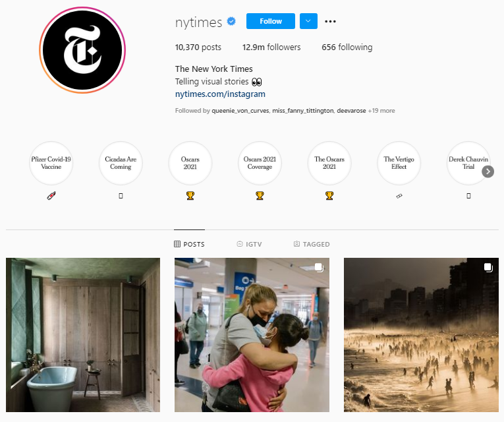504x422 pixels.
Task: Switch to the TAGGED tab
Action: tap(312, 244)
